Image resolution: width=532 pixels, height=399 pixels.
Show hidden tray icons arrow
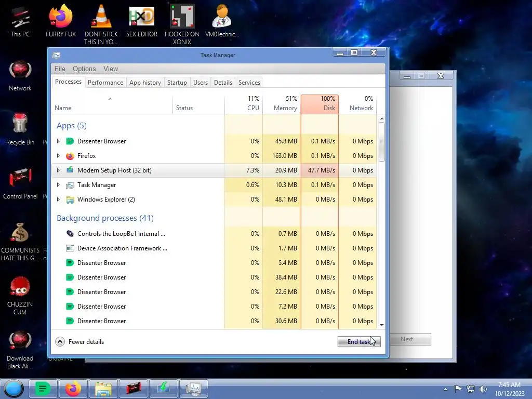click(445, 389)
